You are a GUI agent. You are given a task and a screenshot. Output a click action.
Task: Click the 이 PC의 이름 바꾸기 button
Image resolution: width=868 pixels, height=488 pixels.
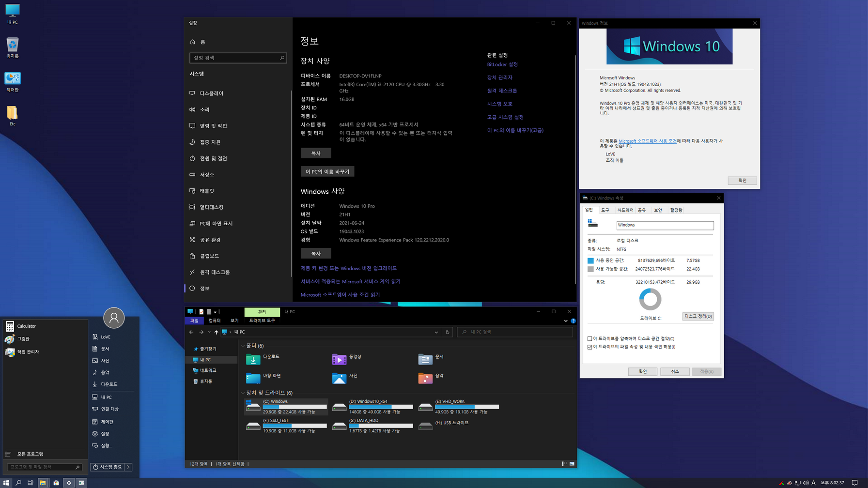click(x=327, y=172)
